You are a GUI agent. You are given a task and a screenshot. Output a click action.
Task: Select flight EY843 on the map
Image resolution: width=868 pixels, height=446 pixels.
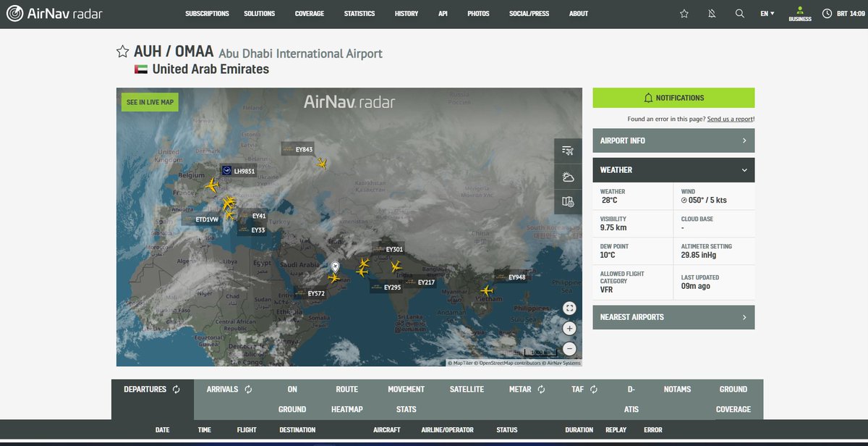pos(298,149)
